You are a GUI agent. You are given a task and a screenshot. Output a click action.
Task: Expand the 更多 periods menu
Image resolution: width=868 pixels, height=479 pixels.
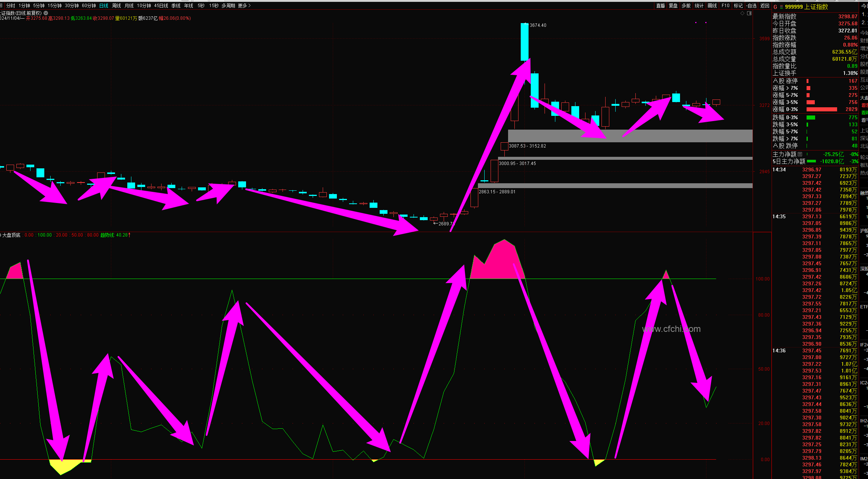coord(244,6)
